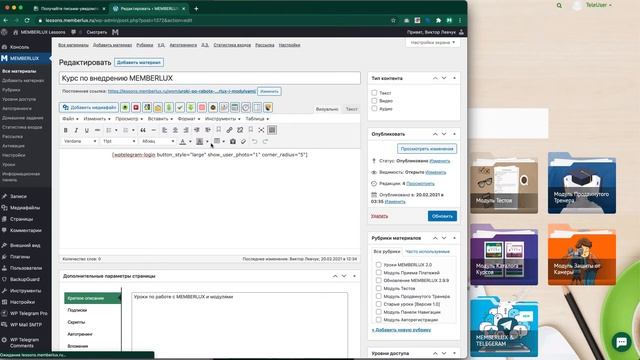The image size is (640, 360).
Task: Pick text color with the A swatch
Action: (x=183, y=142)
